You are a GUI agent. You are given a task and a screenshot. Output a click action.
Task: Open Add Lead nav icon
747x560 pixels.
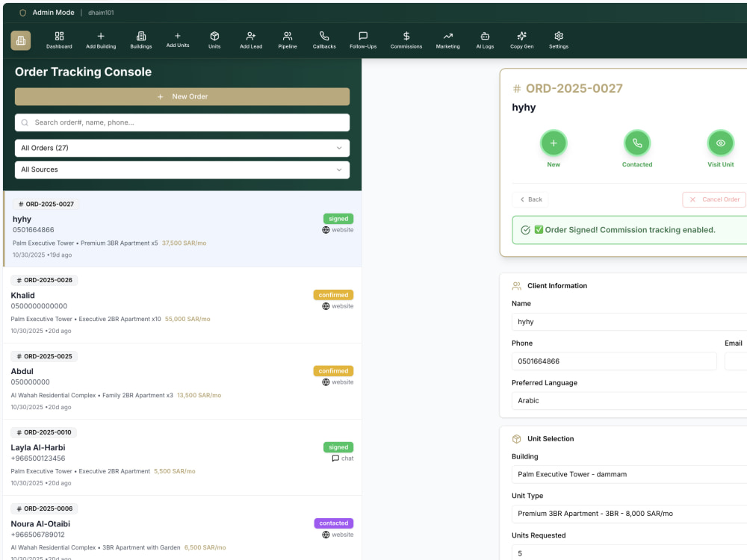point(251,36)
